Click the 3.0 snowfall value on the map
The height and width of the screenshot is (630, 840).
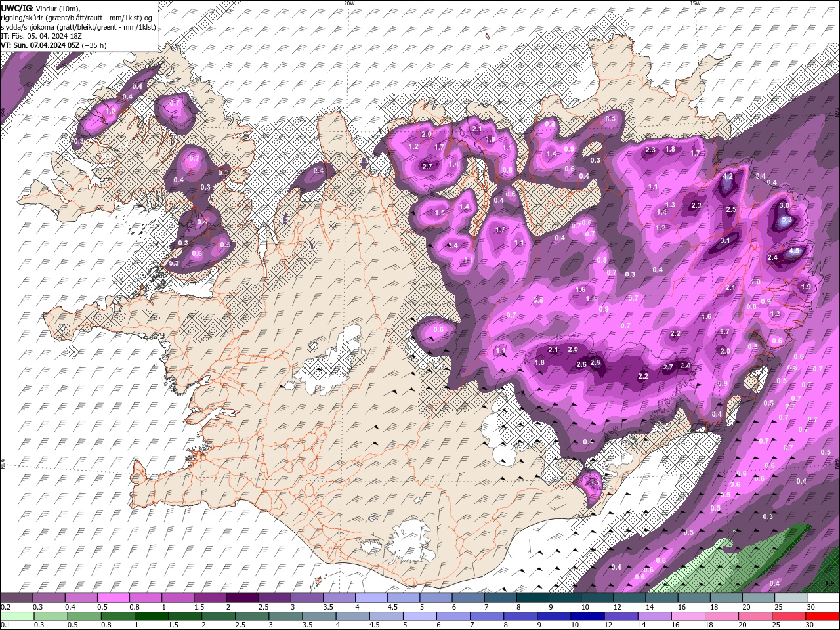pos(784,205)
